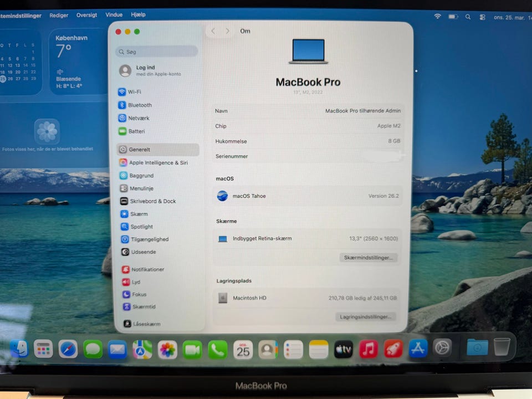Open Photos app in Dock

coord(167,350)
